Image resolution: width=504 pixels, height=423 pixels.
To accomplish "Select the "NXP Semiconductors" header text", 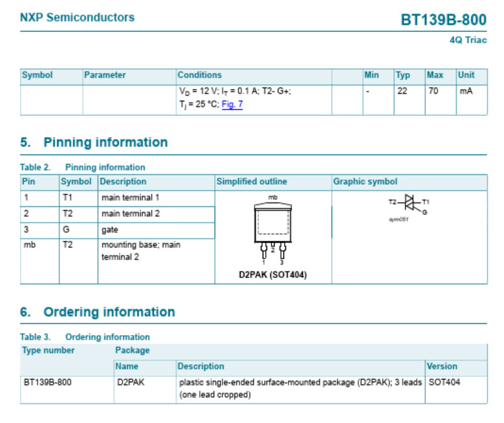I will (77, 18).
